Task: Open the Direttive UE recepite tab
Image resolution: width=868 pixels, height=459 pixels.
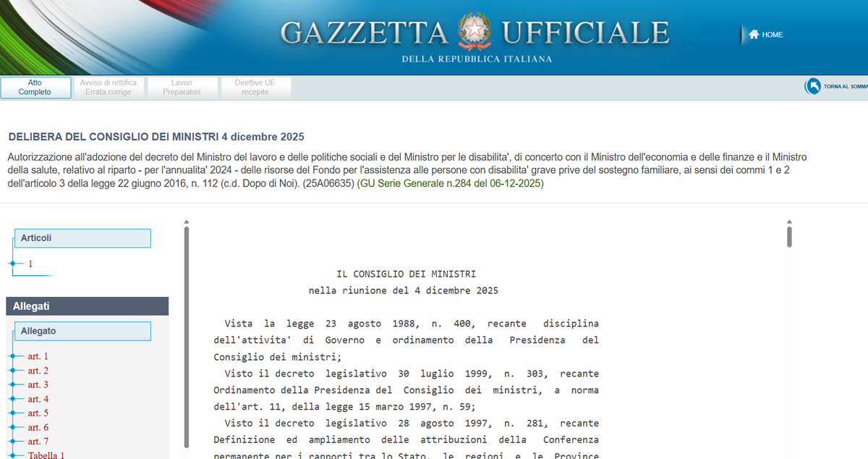Action: (255, 88)
